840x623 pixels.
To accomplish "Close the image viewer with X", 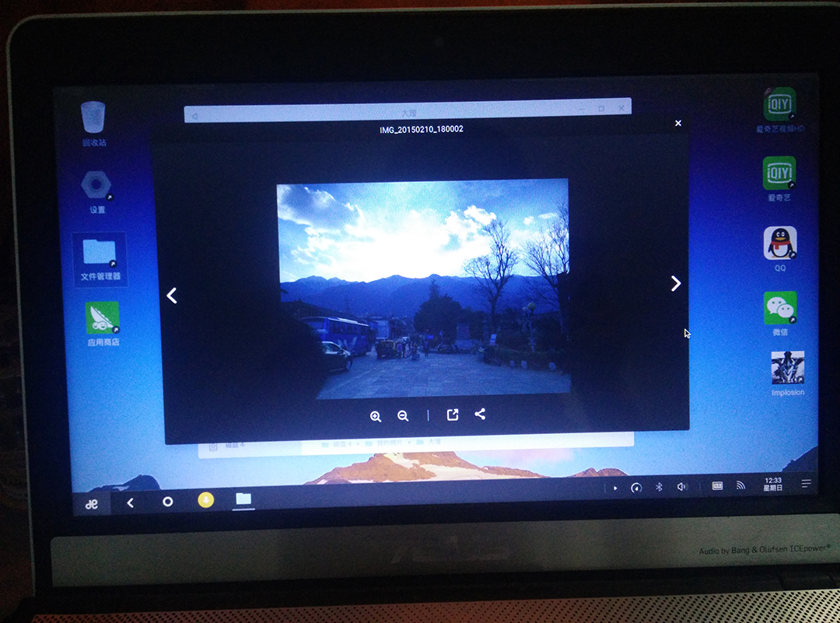I will pyautogui.click(x=678, y=123).
